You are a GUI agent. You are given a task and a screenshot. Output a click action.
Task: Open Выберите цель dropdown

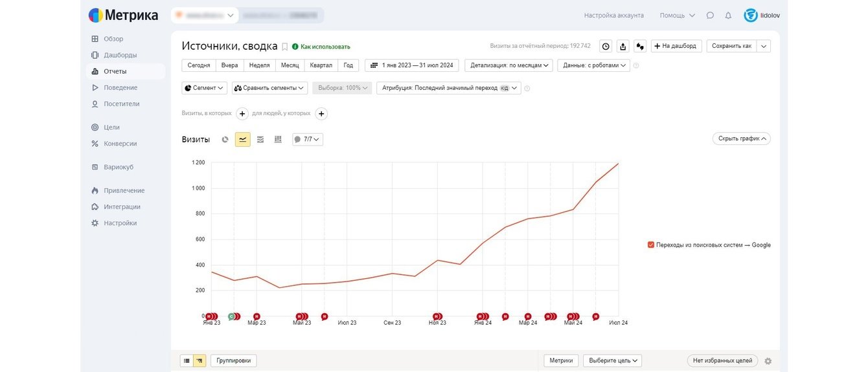point(613,360)
